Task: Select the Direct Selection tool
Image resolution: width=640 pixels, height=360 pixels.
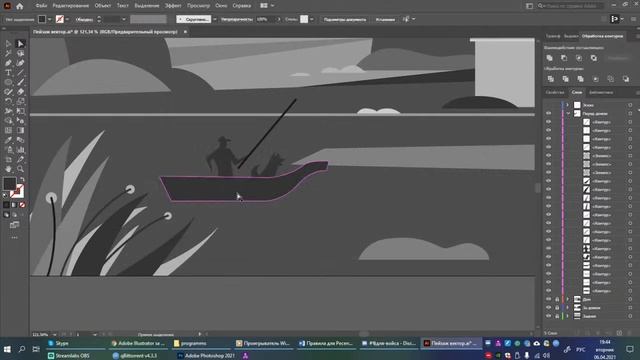Action: [x=20, y=44]
